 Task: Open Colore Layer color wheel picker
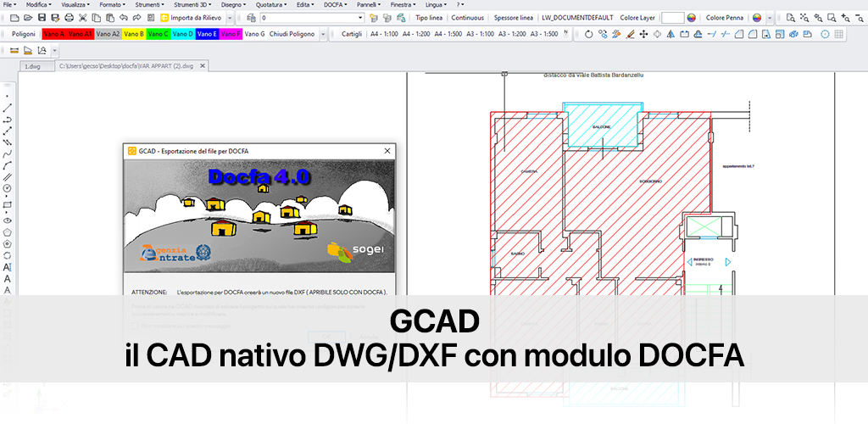tap(691, 18)
